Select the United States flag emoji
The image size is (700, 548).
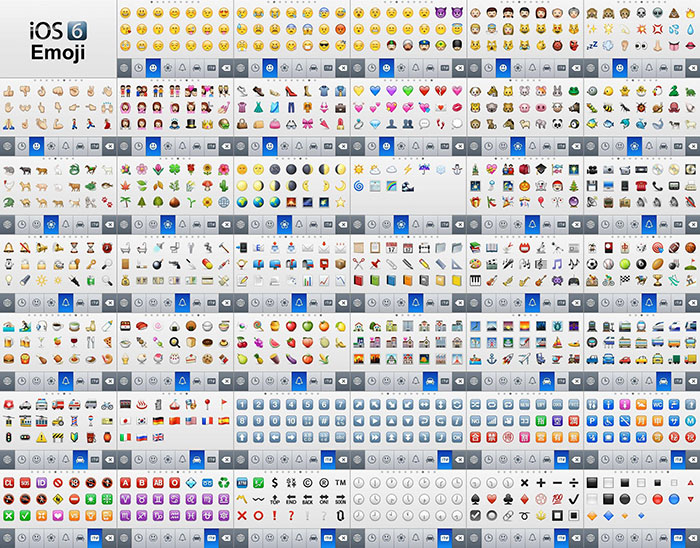pos(191,421)
